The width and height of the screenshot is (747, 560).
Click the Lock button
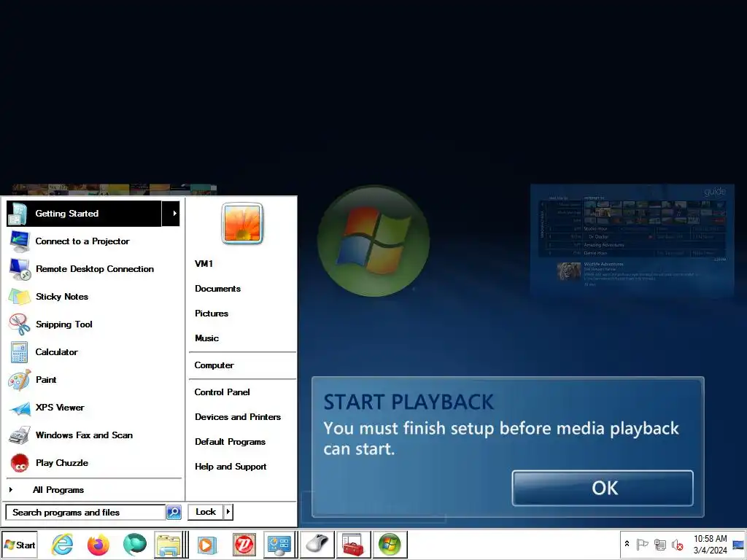(206, 512)
